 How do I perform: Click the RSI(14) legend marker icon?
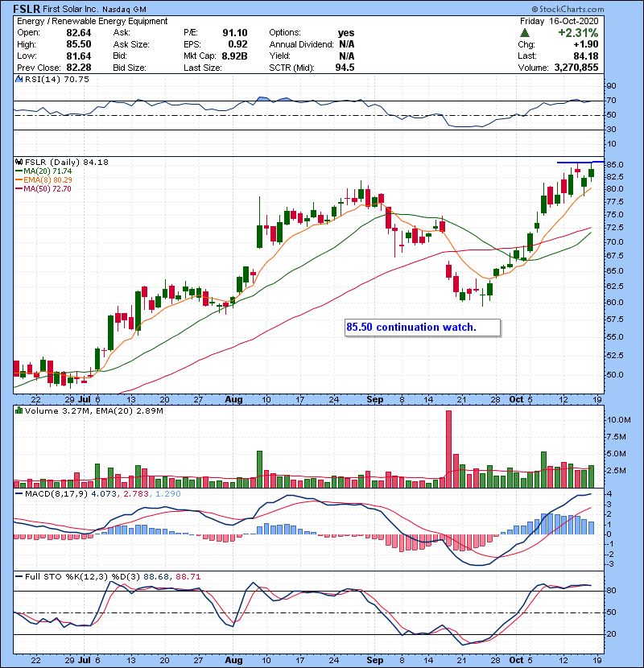[19, 80]
